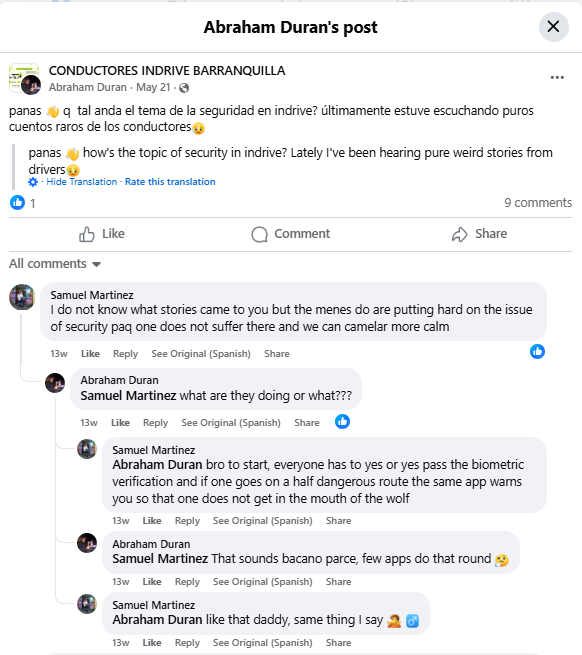Image resolution: width=582 pixels, height=655 pixels.
Task: Click Rate this translation link
Action: 170,182
